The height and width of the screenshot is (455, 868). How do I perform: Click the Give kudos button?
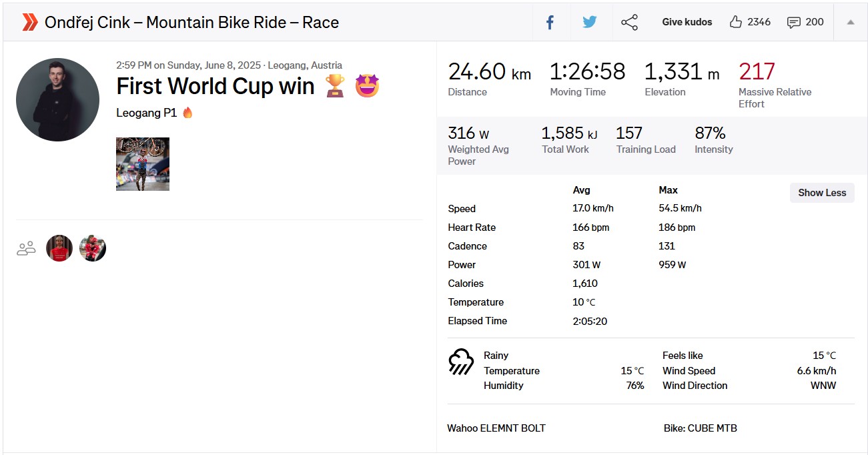click(687, 22)
